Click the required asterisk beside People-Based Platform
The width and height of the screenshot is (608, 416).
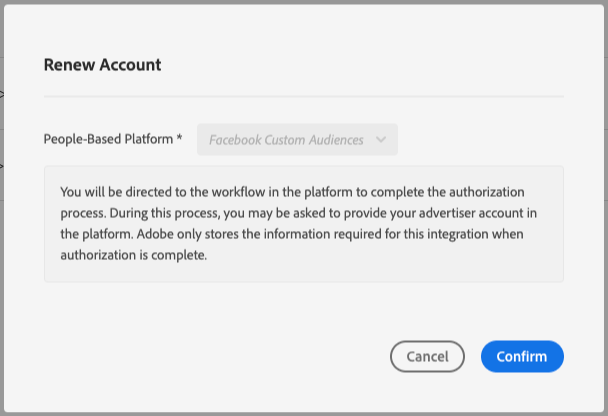[x=179, y=140]
